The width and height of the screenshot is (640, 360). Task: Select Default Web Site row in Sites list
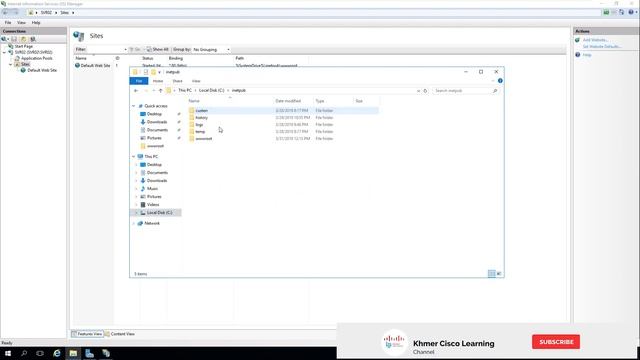pos(95,65)
